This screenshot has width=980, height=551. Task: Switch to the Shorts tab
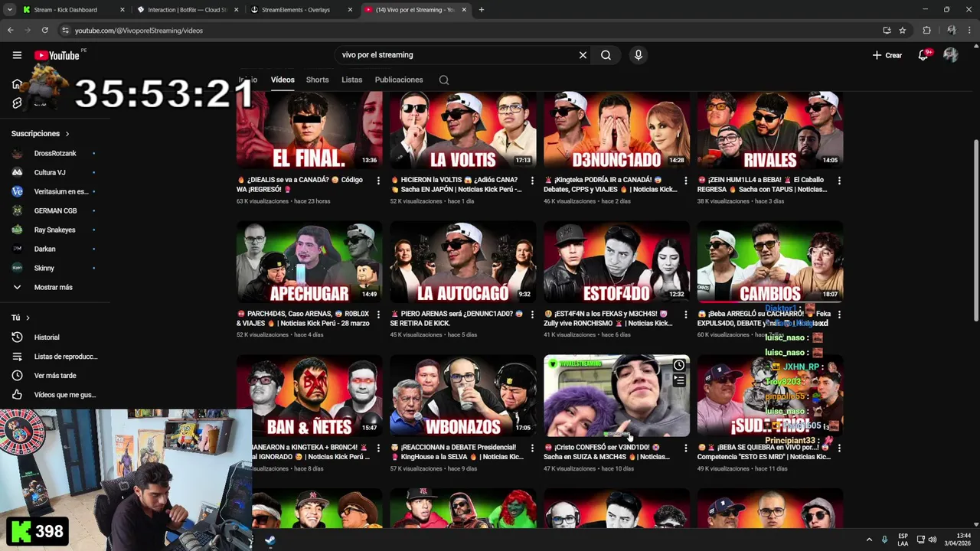(x=317, y=80)
